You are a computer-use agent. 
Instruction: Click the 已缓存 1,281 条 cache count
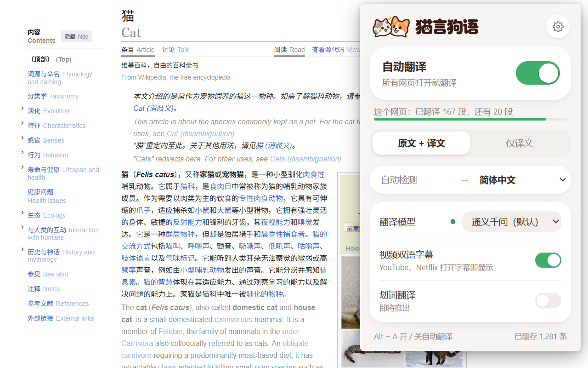tap(541, 336)
